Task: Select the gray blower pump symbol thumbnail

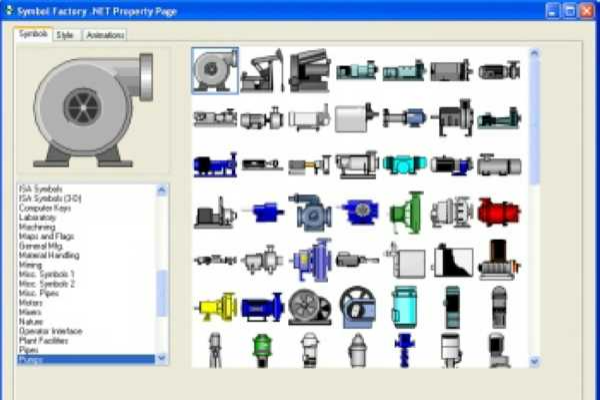Action: pyautogui.click(x=214, y=70)
